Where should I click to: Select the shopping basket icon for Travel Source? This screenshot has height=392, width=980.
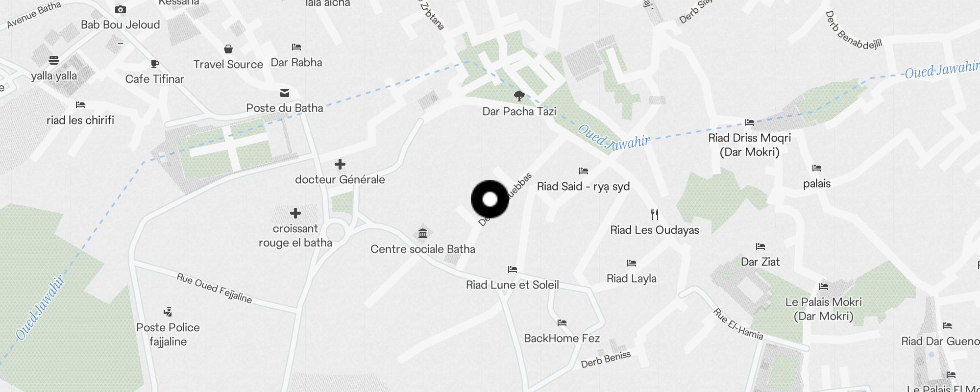click(228, 49)
